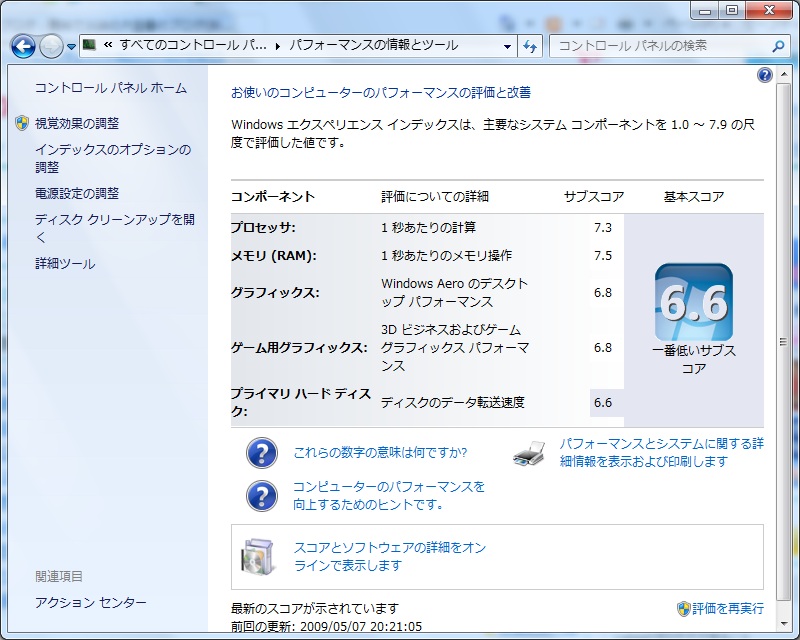Open 電源設定の調整 link

[x=77, y=193]
